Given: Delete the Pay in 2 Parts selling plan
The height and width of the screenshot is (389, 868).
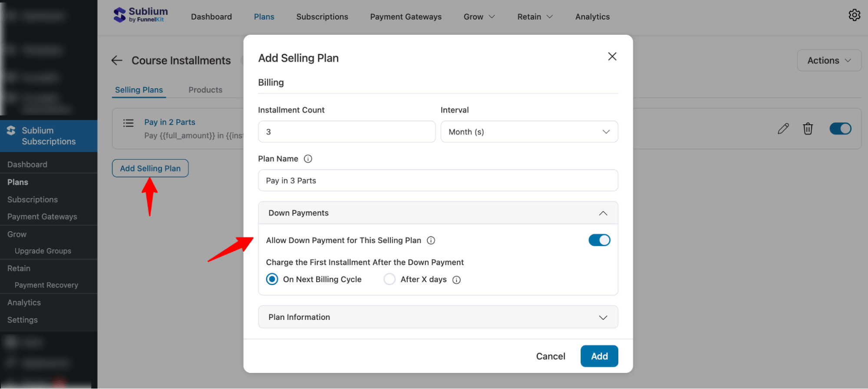Looking at the screenshot, I should [x=808, y=129].
